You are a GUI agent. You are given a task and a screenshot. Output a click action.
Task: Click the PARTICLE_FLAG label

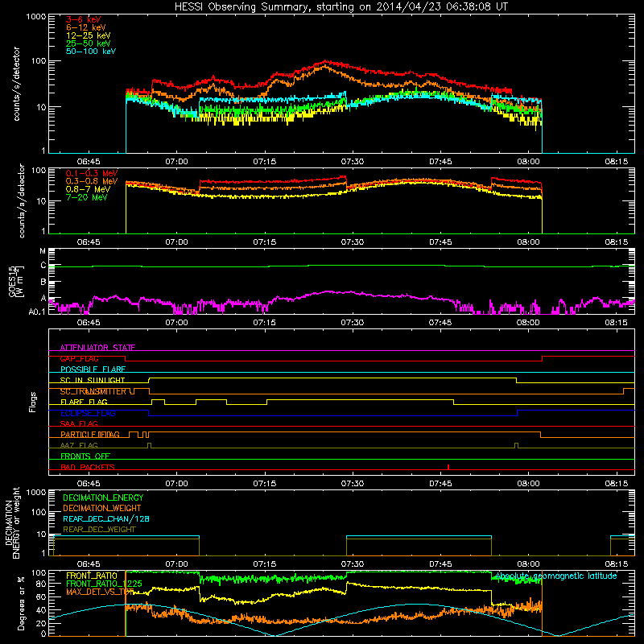90,435
